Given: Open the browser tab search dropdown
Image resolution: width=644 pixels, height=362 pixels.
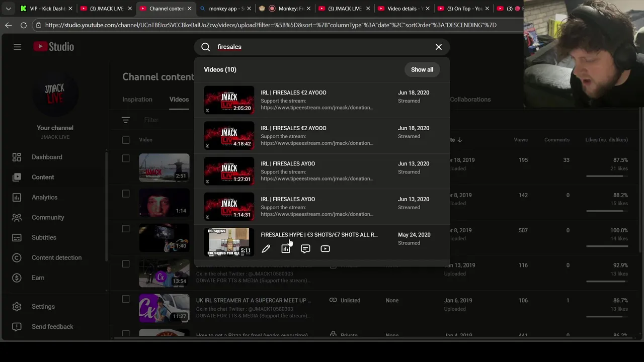Looking at the screenshot, I should (x=9, y=9).
